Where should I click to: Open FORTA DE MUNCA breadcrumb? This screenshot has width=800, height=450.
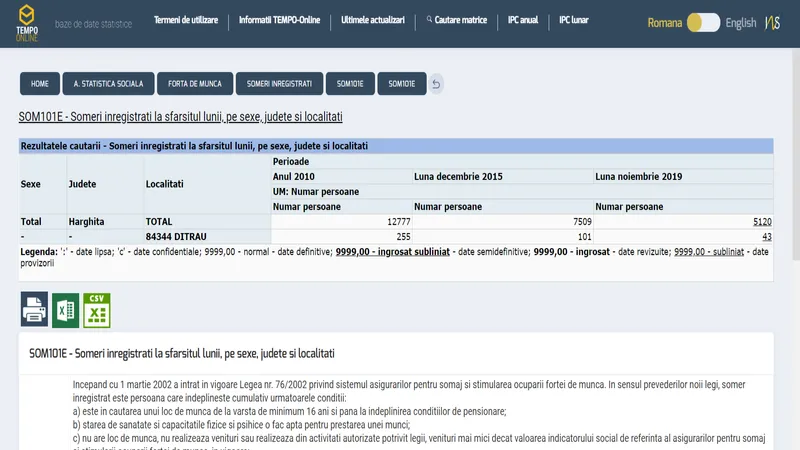pos(195,84)
